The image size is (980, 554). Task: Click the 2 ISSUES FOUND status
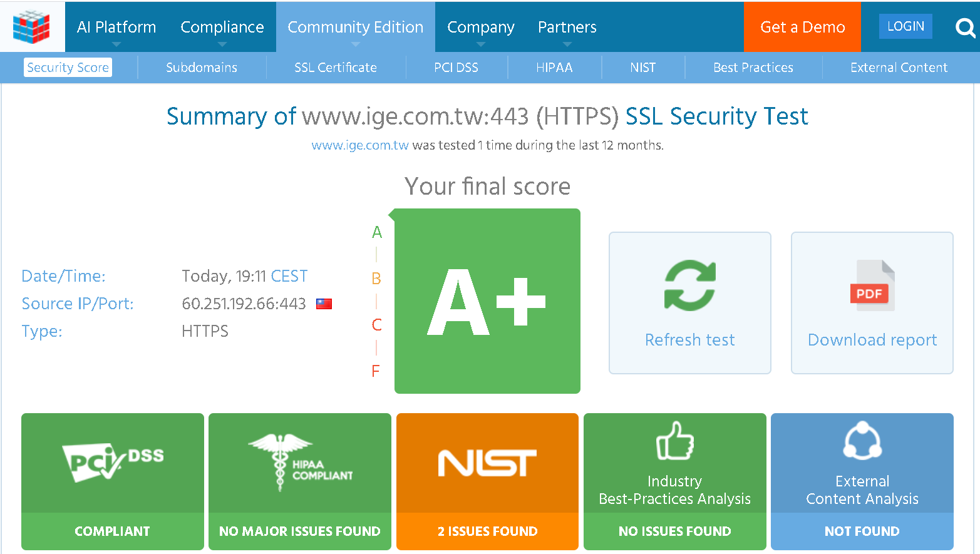(x=487, y=531)
